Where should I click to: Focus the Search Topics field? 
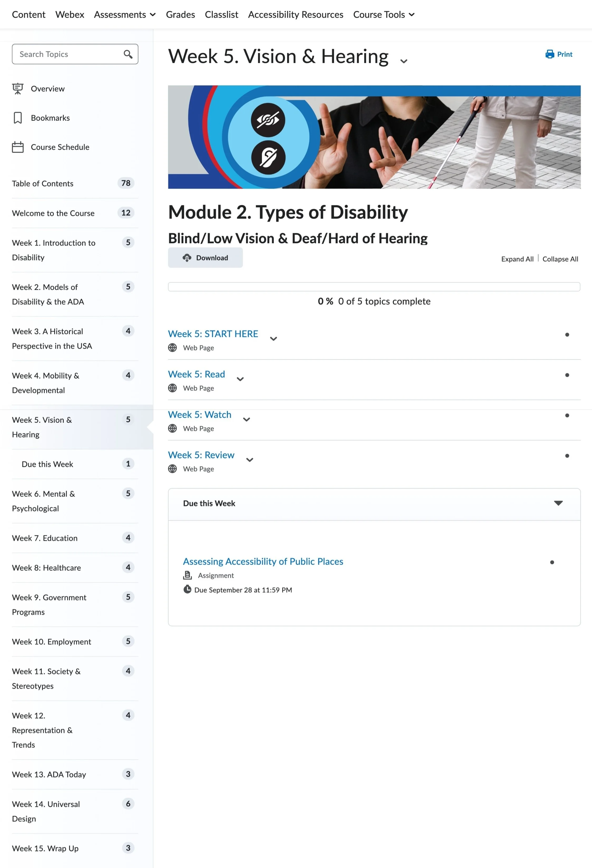tap(67, 54)
